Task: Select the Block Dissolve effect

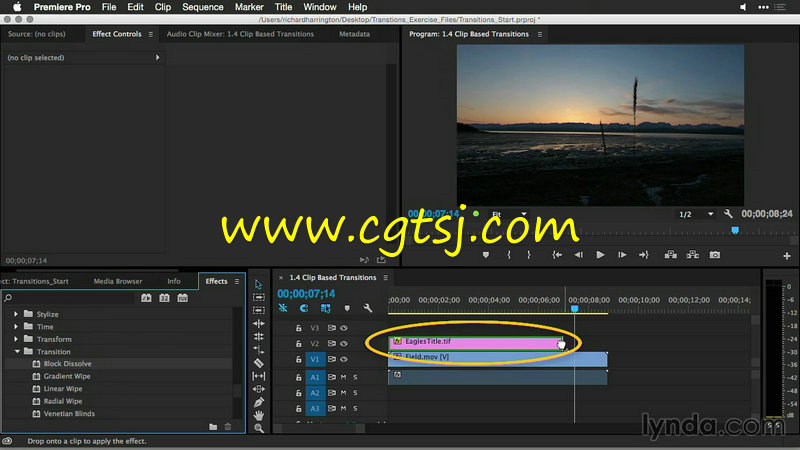Action: 67,364
